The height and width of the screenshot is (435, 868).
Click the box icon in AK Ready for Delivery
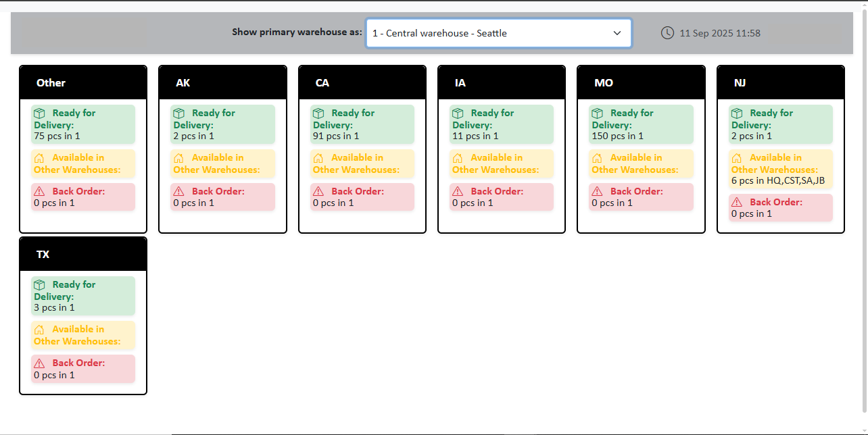coord(179,113)
